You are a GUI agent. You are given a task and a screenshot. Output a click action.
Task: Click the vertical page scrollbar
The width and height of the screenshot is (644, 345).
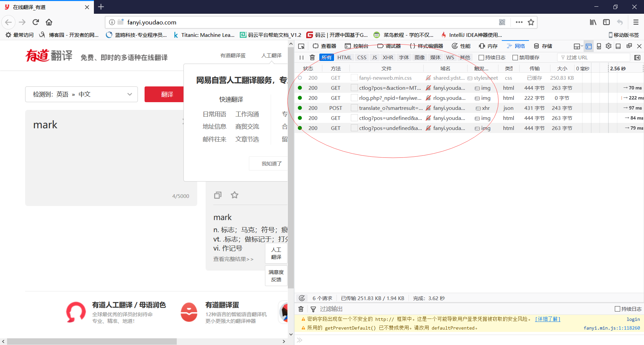pyautogui.click(x=291, y=167)
